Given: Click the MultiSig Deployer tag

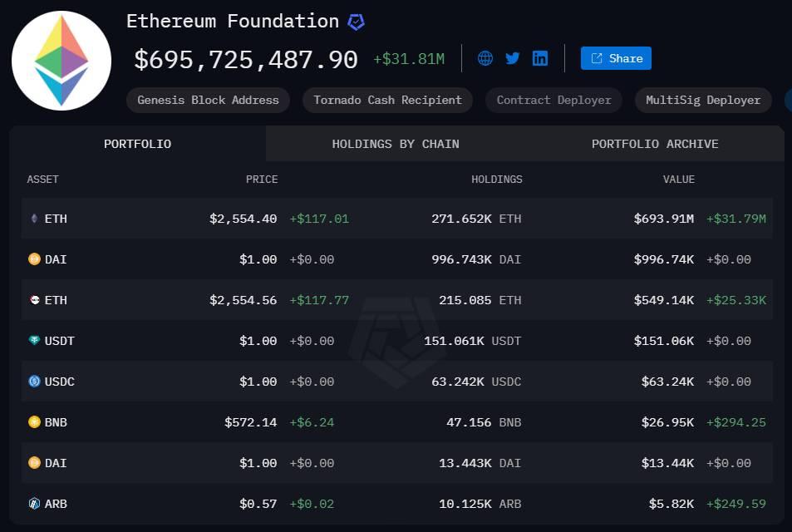Looking at the screenshot, I should [x=703, y=100].
